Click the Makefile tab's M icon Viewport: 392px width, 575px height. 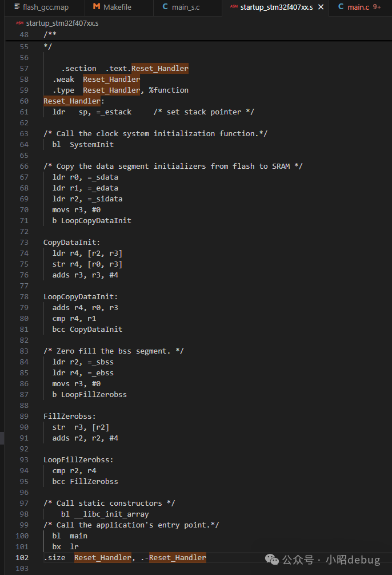click(x=96, y=7)
